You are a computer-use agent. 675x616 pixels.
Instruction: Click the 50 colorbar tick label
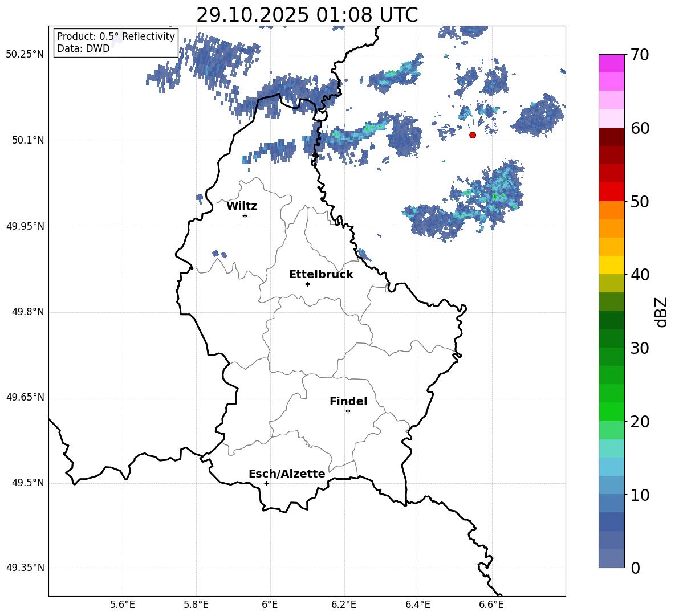point(640,201)
